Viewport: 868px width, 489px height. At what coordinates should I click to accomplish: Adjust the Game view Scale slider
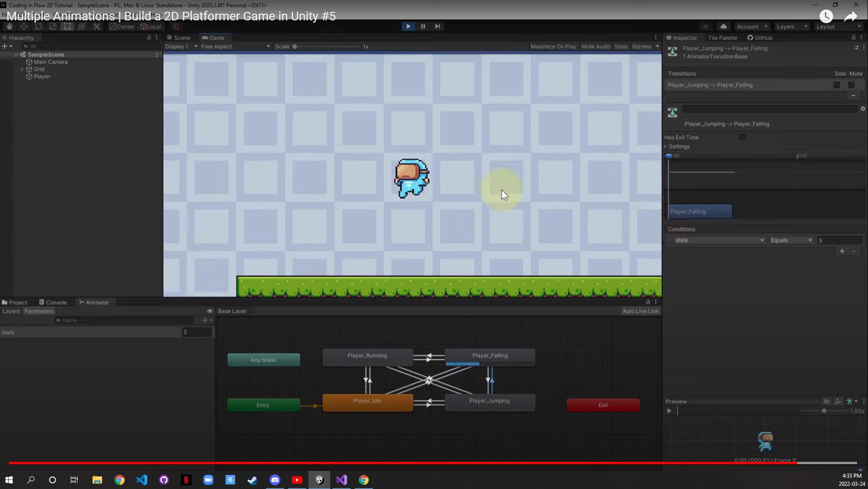tap(327, 47)
